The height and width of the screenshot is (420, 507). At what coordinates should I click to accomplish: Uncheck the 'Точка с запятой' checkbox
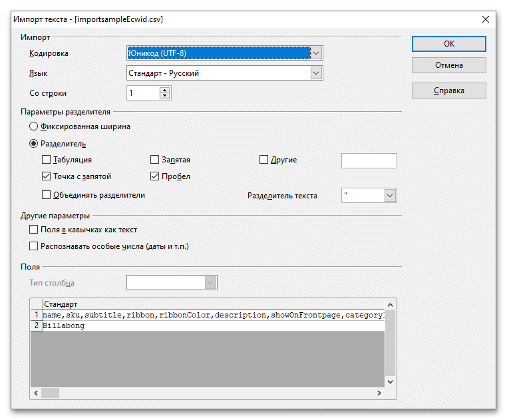click(x=46, y=176)
